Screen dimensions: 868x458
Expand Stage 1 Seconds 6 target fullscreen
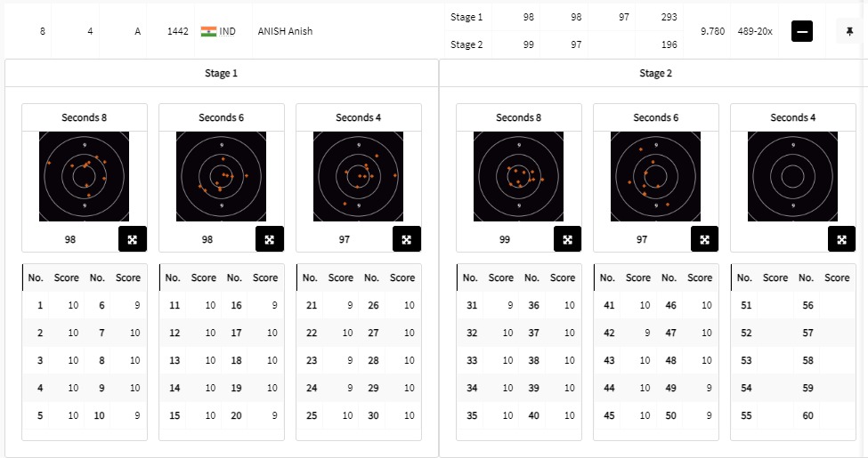click(x=270, y=239)
